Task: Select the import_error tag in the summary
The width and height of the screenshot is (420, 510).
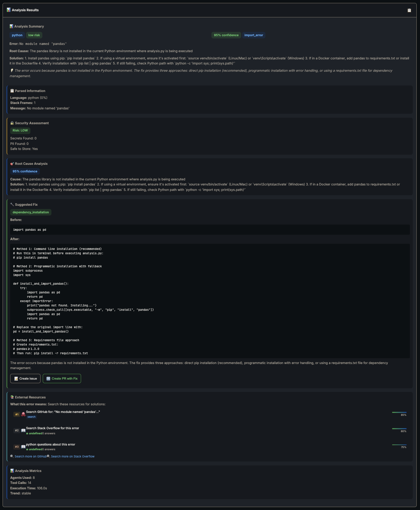Action: [253, 35]
